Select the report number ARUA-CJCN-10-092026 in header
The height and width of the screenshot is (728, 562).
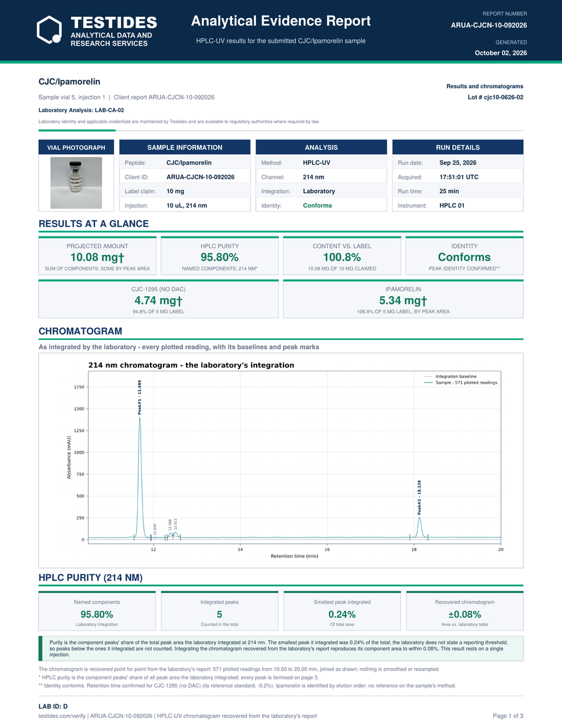click(489, 25)
